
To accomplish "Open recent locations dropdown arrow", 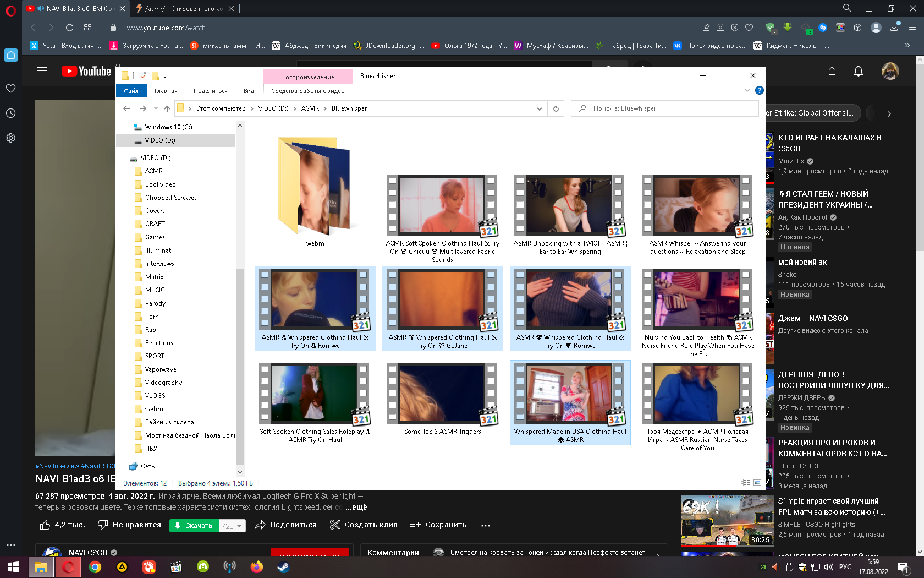I will coord(156,108).
